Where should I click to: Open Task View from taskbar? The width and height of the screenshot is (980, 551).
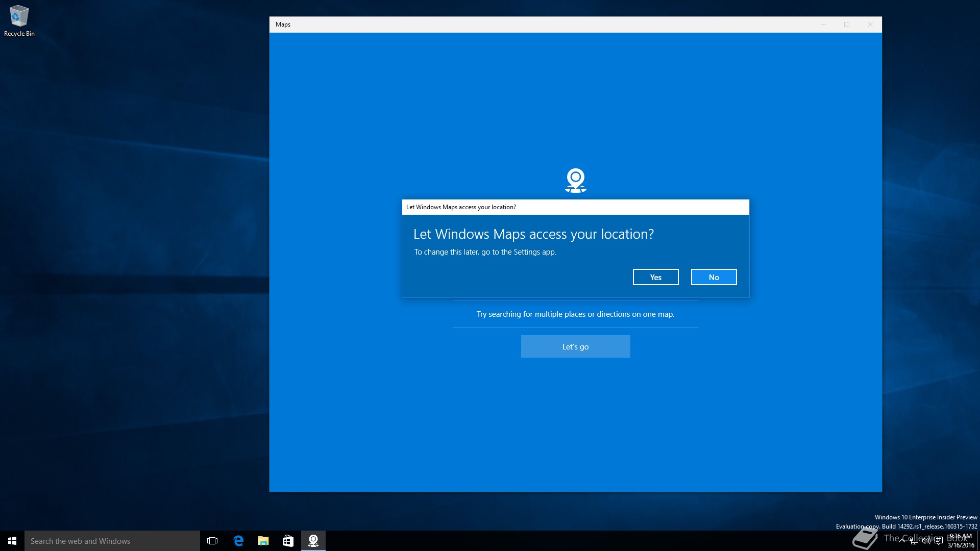click(212, 541)
